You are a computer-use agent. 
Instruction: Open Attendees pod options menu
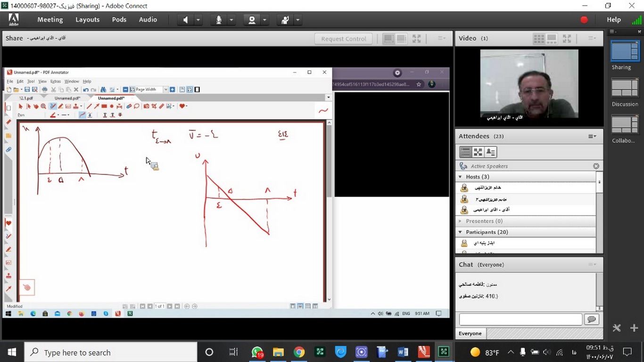(592, 136)
